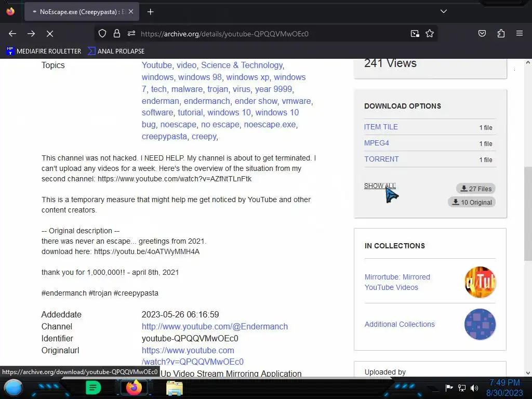Open the Start orb on taskbar

(14, 388)
